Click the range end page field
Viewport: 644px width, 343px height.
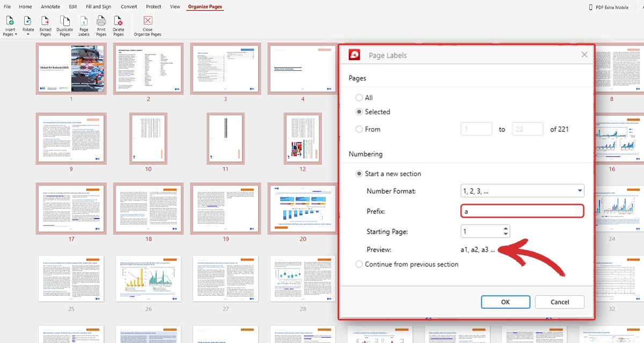(x=527, y=129)
